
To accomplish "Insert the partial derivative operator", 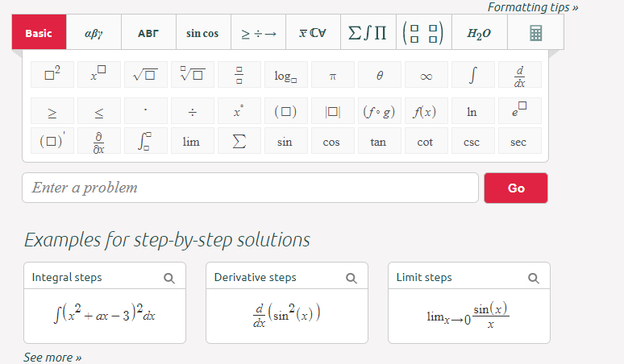I will pos(98,142).
